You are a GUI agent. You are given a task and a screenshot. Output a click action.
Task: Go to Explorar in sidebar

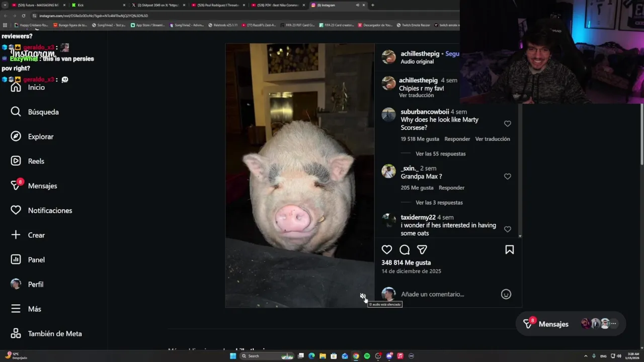32,136
